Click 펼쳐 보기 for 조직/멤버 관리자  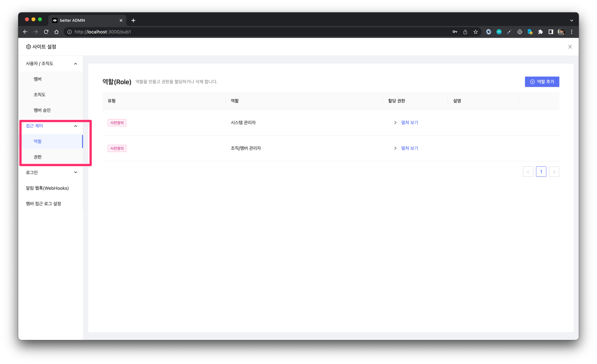tap(409, 148)
